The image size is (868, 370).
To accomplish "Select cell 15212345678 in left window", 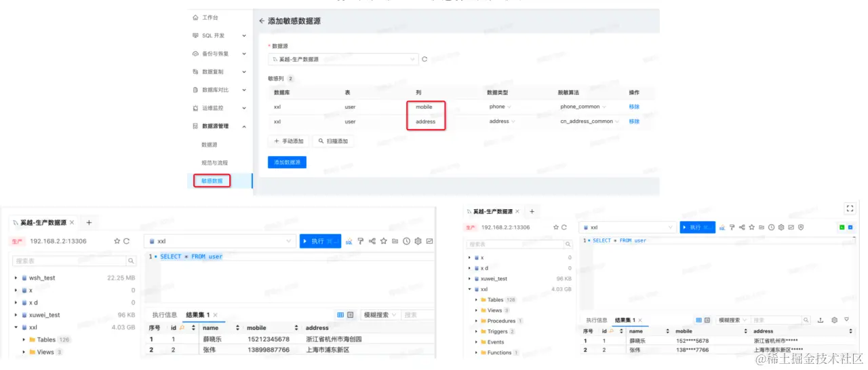I will tap(268, 339).
